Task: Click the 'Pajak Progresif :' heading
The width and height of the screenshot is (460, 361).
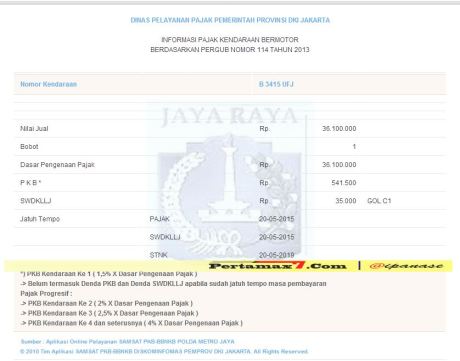Action: pyautogui.click(x=46, y=294)
